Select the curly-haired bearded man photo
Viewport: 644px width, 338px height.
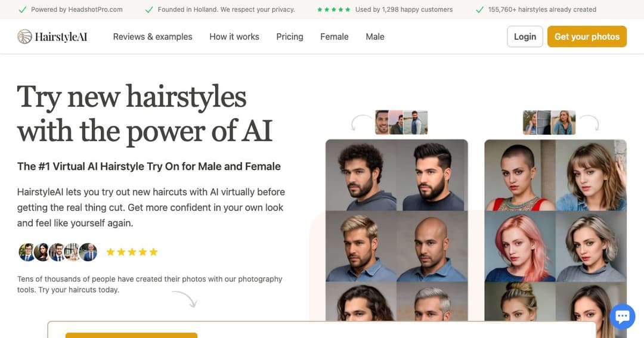coord(361,175)
